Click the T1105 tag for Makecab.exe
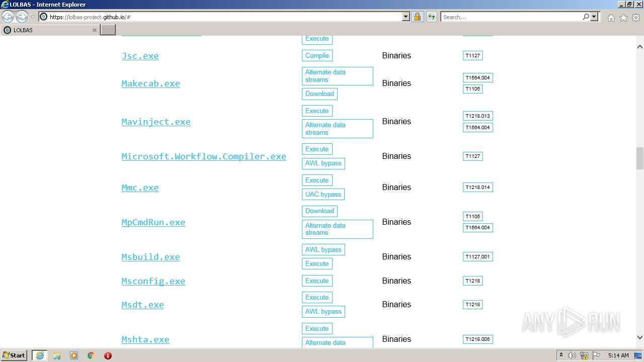 tap(473, 88)
